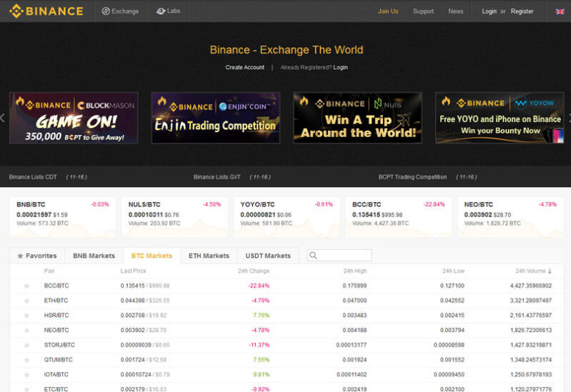The image size is (571, 392).
Task: Click the search magnifier icon
Action: point(313,255)
